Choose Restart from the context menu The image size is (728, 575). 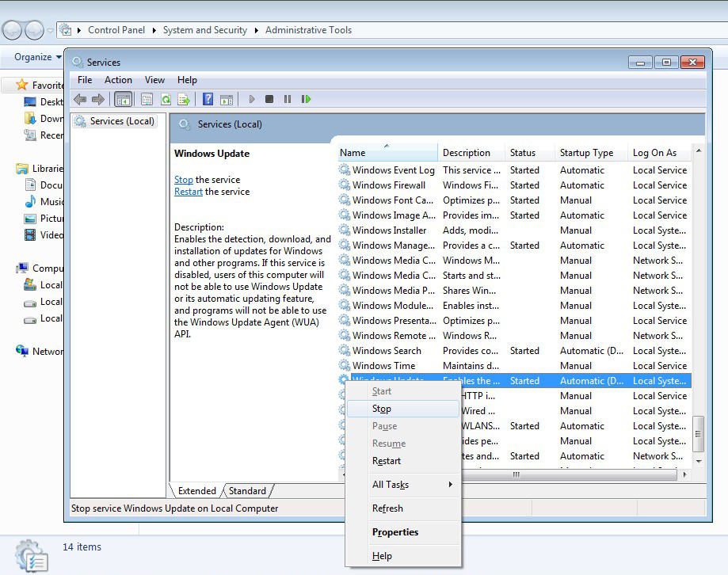click(x=403, y=461)
